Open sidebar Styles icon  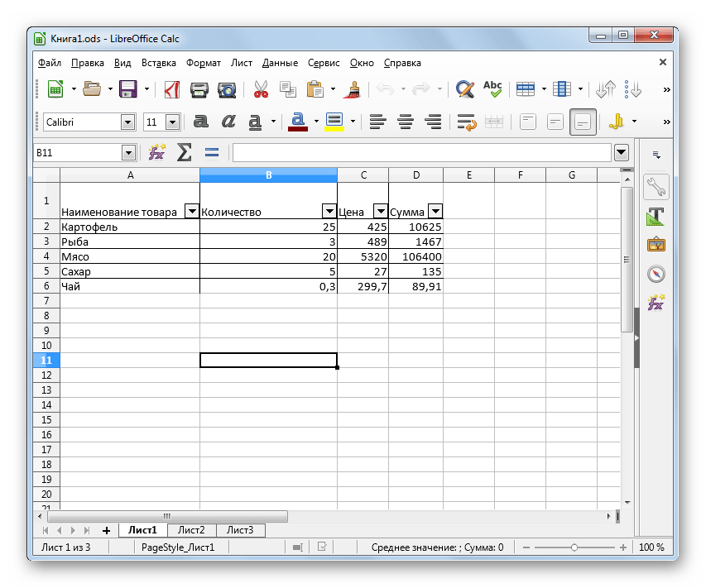click(x=656, y=217)
